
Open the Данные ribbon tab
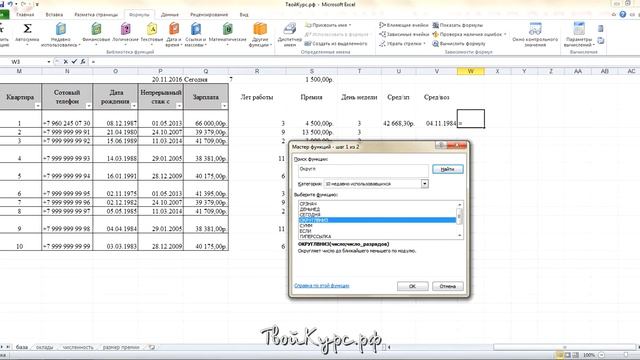(170, 15)
